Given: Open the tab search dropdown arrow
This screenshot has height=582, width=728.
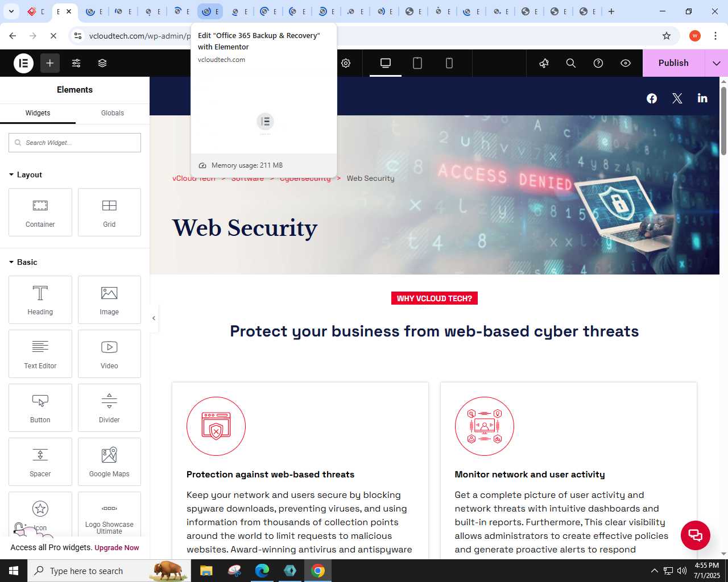Looking at the screenshot, I should [11, 11].
